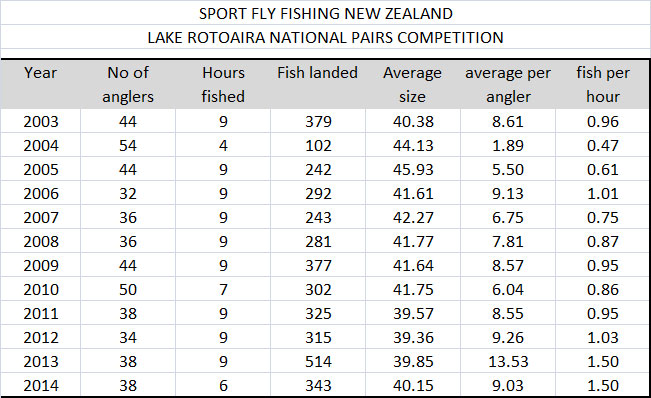Image resolution: width=651 pixels, height=398 pixels.
Task: Click the 2010 anglers count 50
Action: click(128, 289)
